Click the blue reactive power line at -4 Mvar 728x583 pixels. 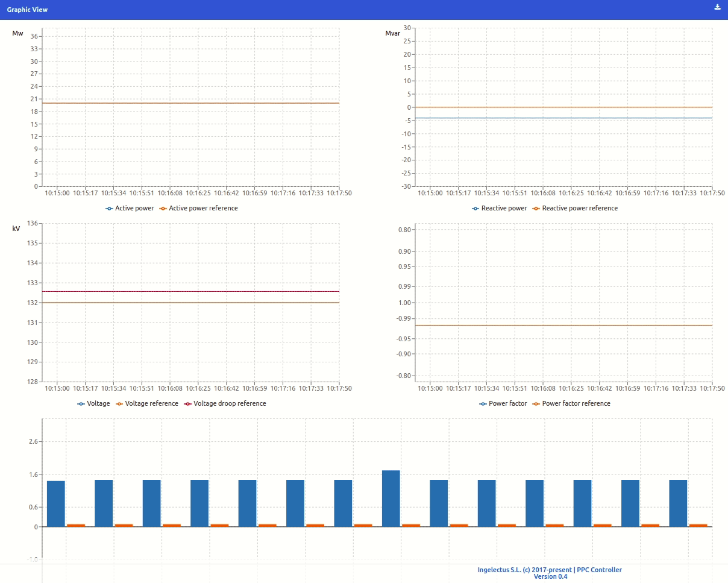pyautogui.click(x=563, y=118)
